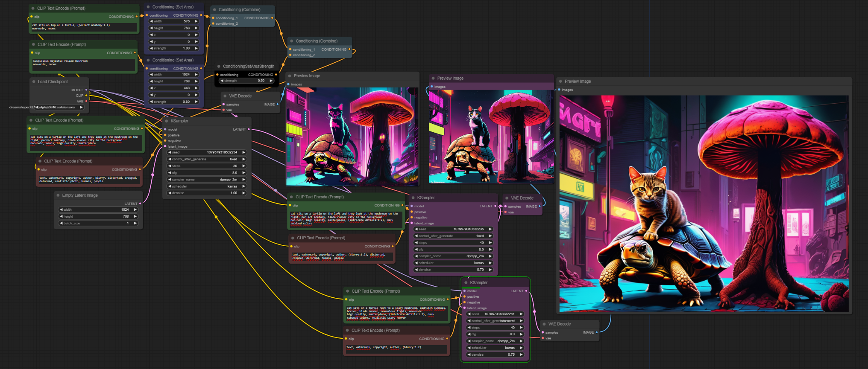Image resolution: width=868 pixels, height=369 pixels.
Task: Click the MODEL output port on Load Checkpoint
Action: pyautogui.click(x=86, y=90)
